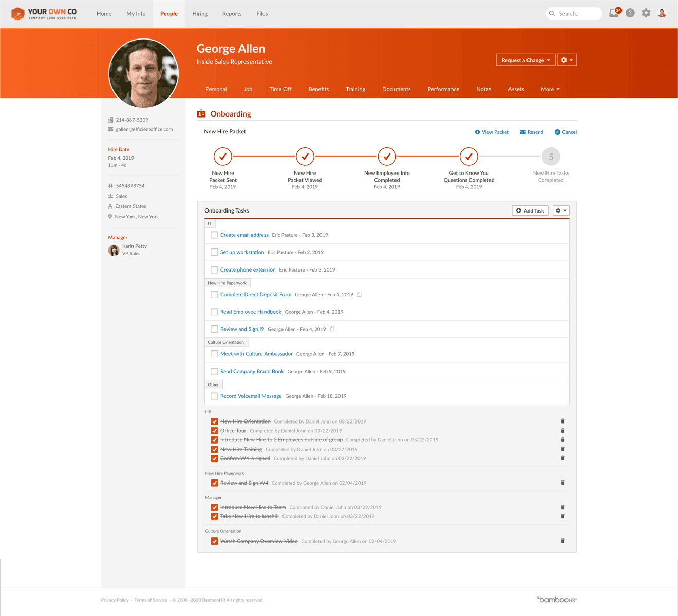Click step 5 on the onboarding progress tracker
Viewport: 678px width, 616px height.
tap(551, 156)
